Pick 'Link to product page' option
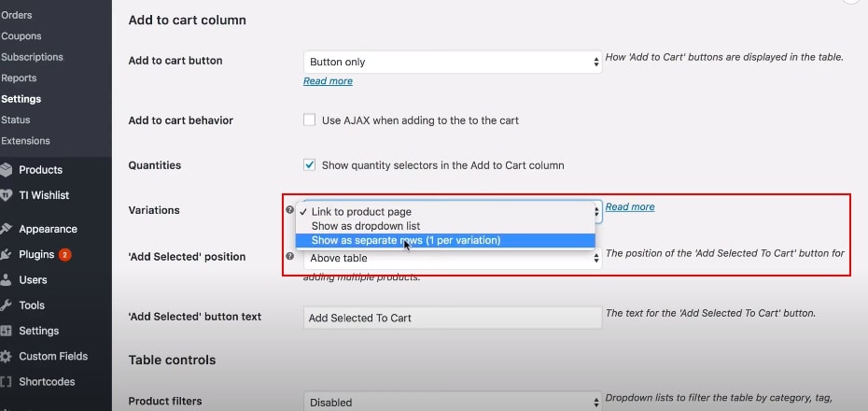 [360, 212]
